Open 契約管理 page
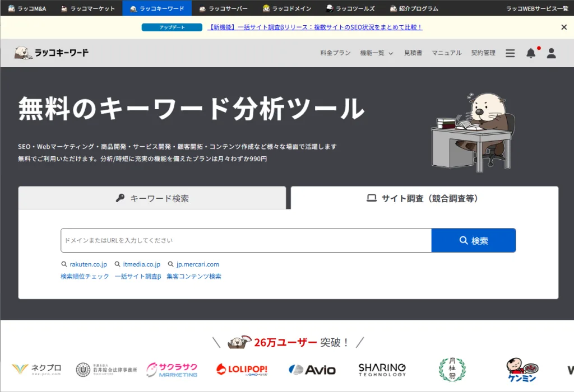The image size is (574, 392). pos(483,53)
